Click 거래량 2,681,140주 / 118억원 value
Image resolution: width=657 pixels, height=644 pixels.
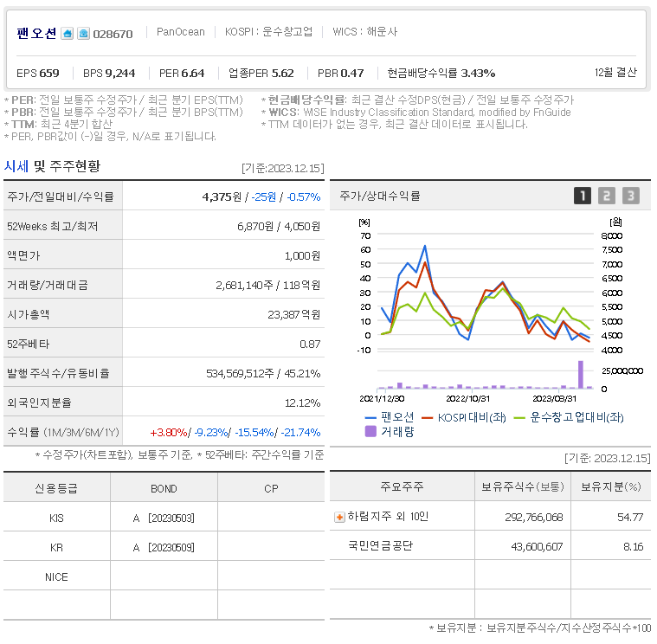(x=268, y=285)
